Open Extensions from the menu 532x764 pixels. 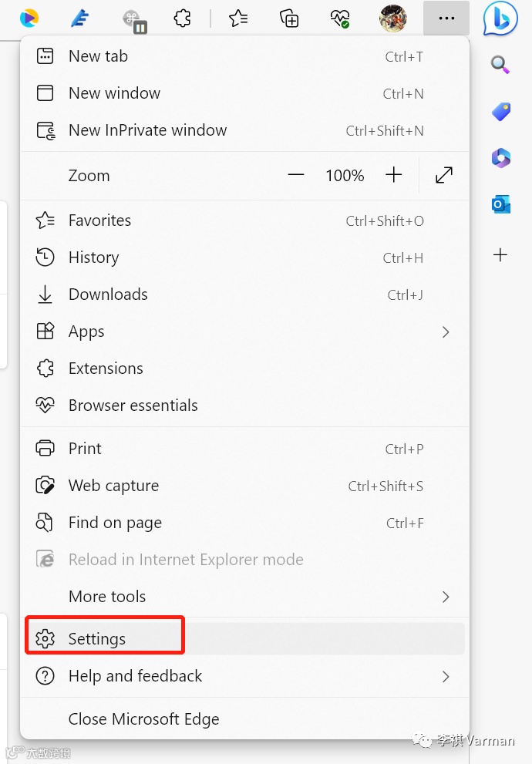[x=244, y=369]
